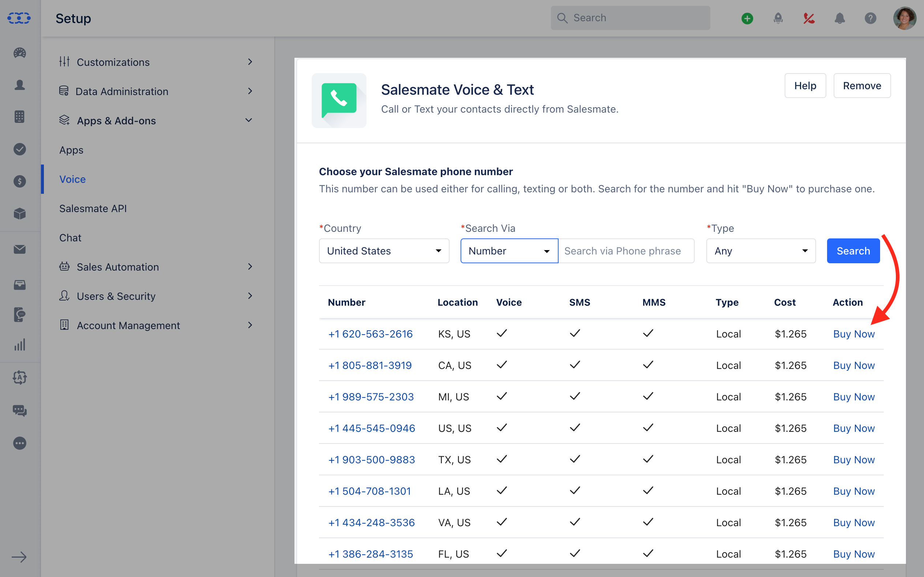
Task: Click the red phone dialer icon
Action: pyautogui.click(x=809, y=18)
